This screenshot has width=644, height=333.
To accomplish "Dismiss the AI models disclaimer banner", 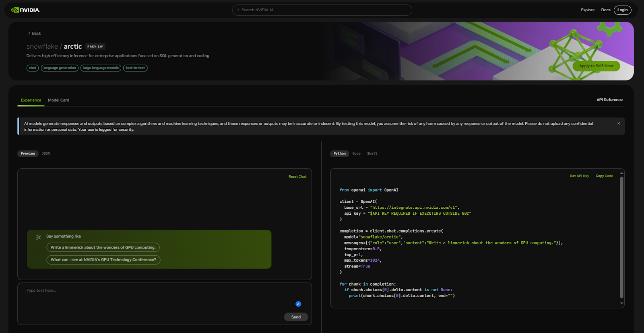I will (x=619, y=123).
